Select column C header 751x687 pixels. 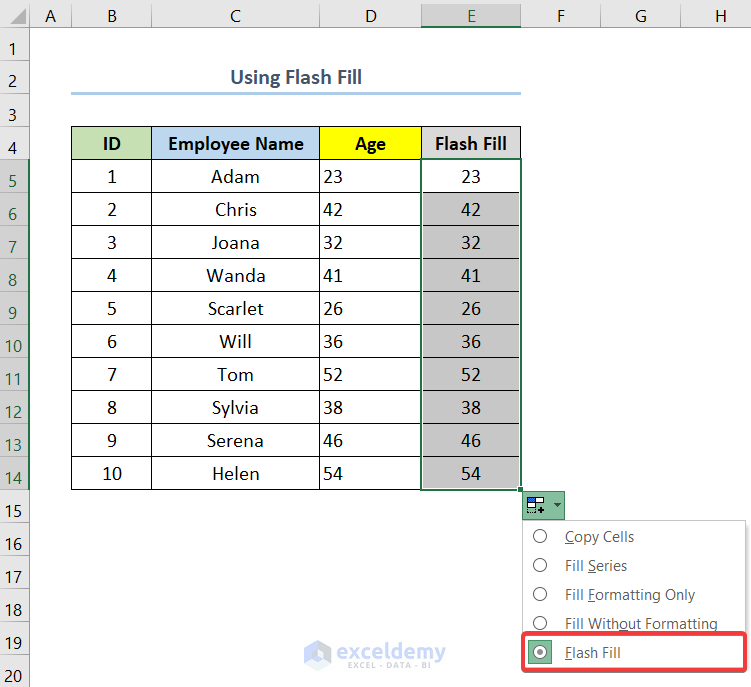[235, 16]
